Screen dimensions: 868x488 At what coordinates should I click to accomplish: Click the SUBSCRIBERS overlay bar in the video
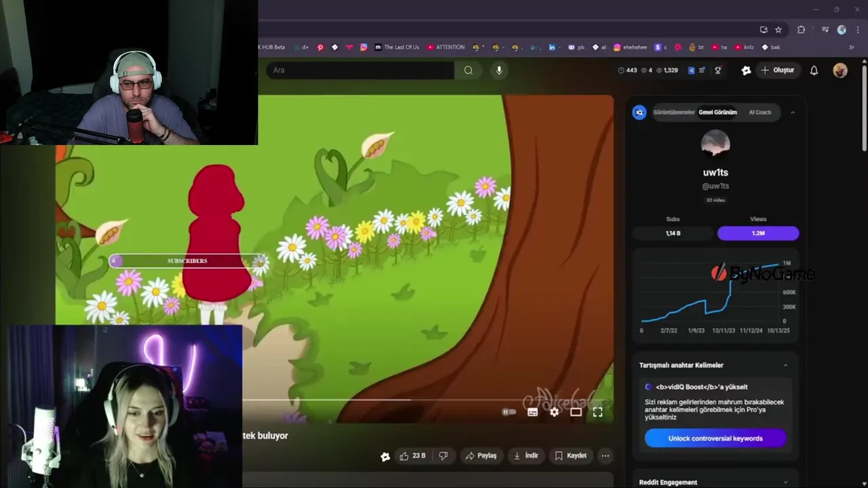coord(188,261)
